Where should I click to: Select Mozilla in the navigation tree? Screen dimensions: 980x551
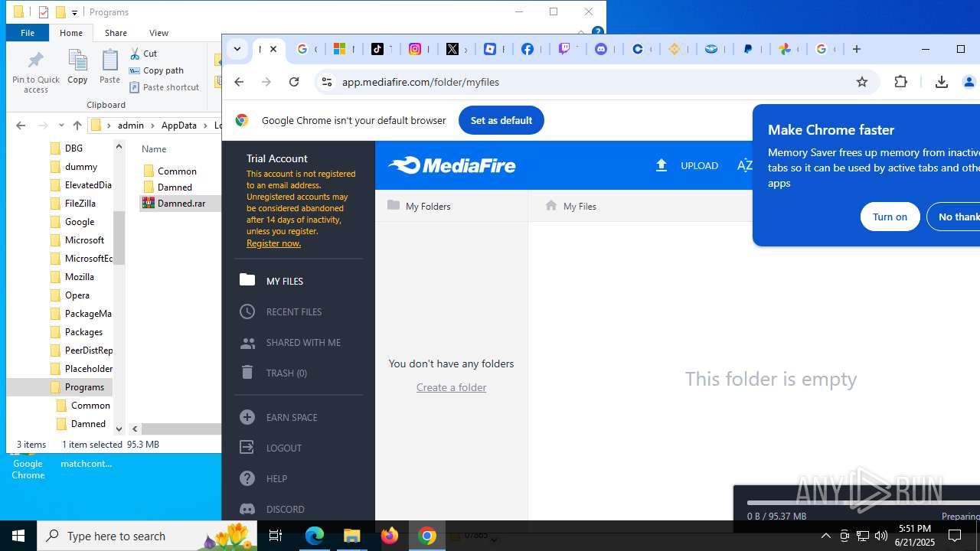[80, 277]
